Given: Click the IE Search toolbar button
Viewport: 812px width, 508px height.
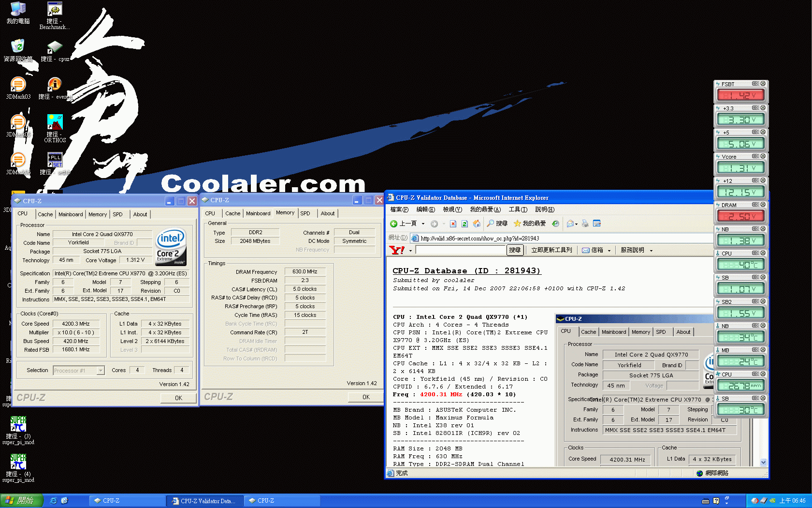Looking at the screenshot, I should [x=497, y=224].
